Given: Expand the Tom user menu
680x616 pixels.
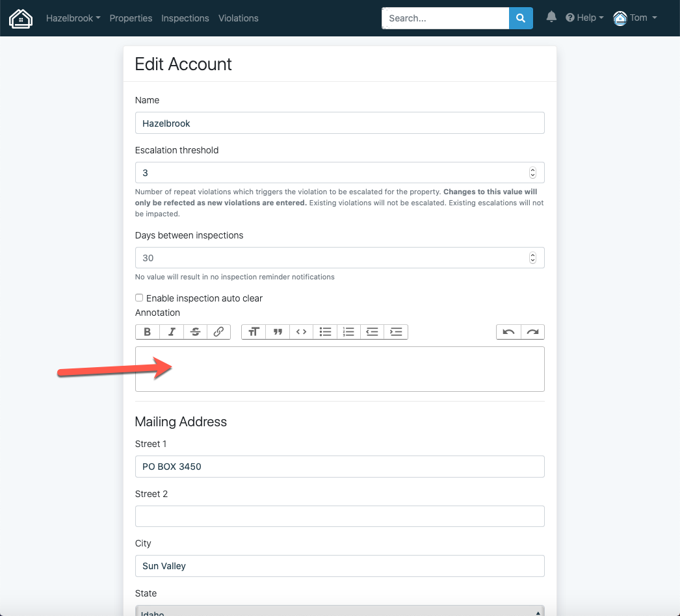Looking at the screenshot, I should click(643, 18).
